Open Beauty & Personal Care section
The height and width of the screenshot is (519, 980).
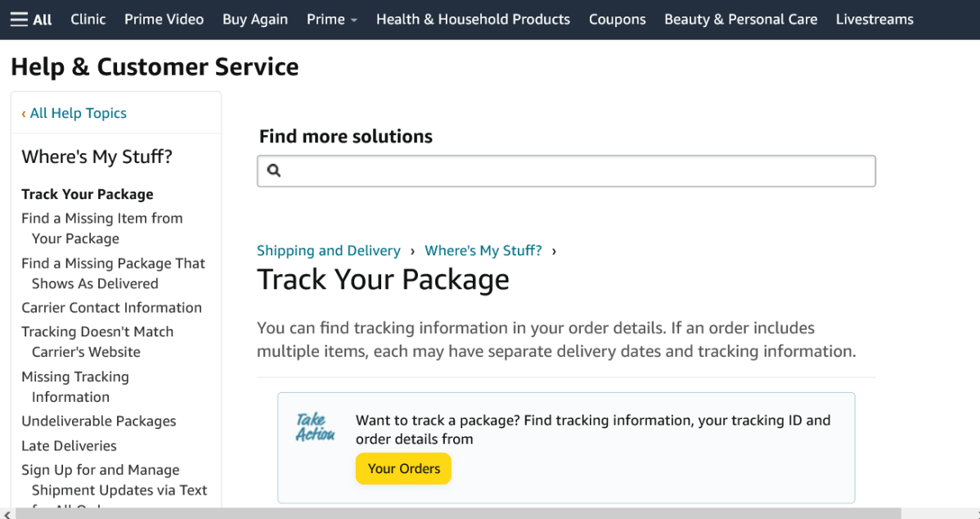click(x=740, y=20)
